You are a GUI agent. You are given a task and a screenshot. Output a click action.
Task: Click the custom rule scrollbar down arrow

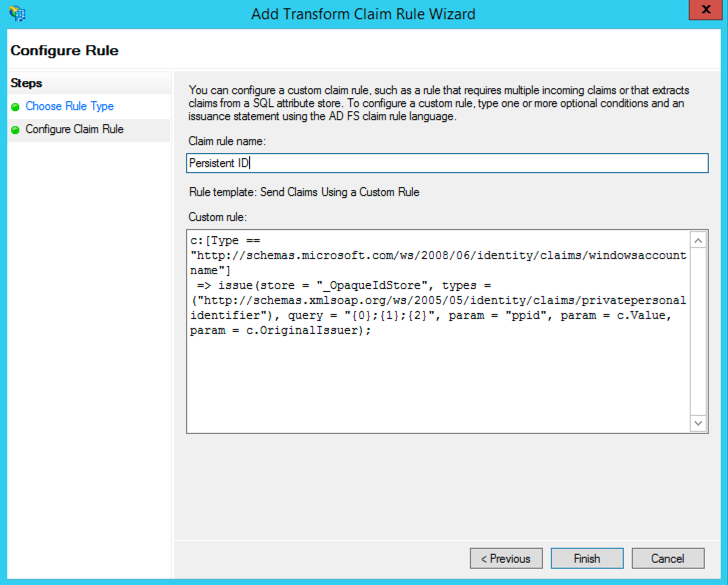[698, 423]
